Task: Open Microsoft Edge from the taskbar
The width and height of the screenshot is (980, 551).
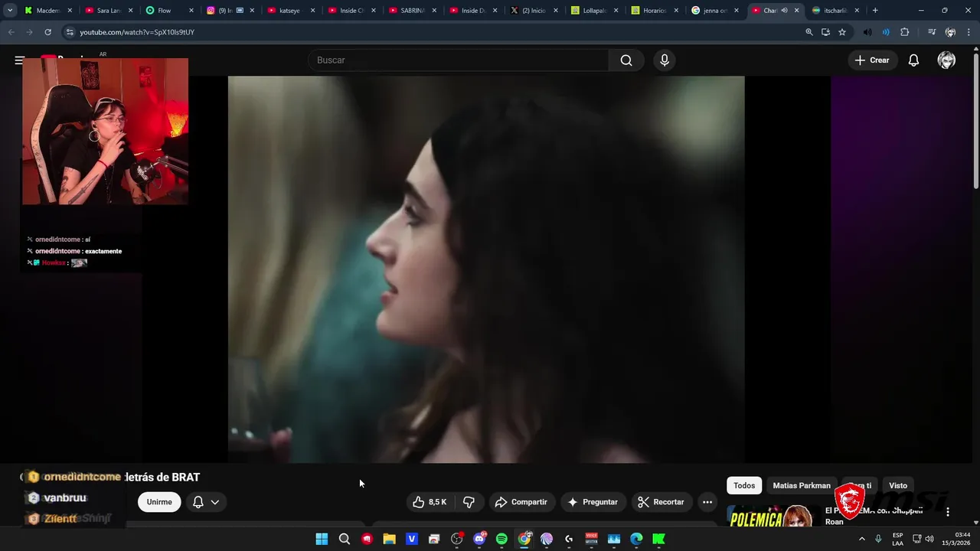Action: (x=636, y=539)
